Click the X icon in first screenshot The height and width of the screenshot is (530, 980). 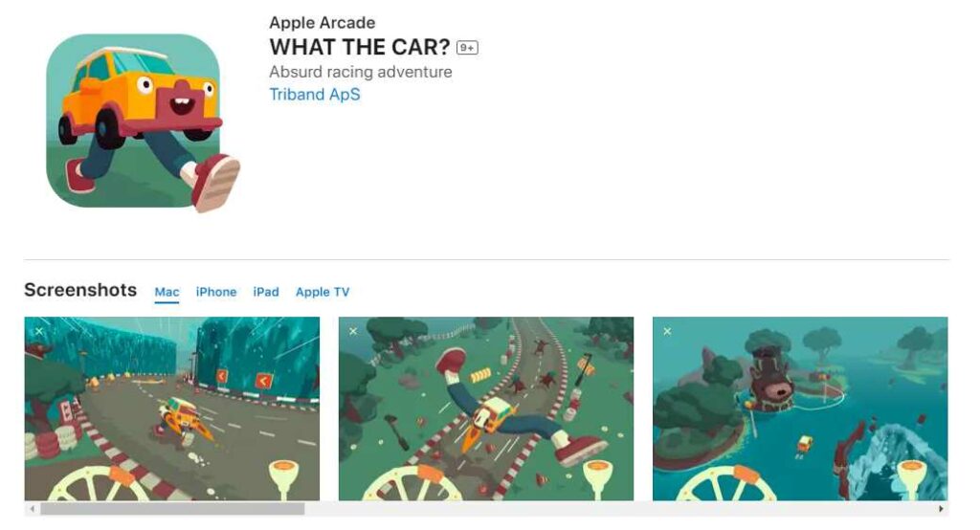[39, 331]
